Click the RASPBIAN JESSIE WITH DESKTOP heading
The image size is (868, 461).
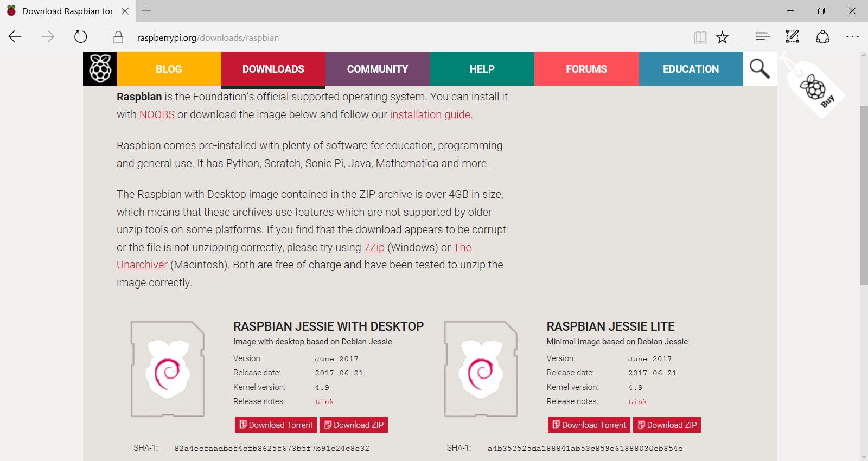click(328, 326)
